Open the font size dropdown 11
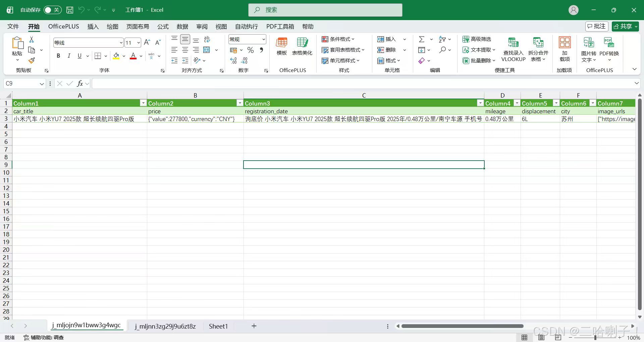644x342 pixels. coord(139,43)
